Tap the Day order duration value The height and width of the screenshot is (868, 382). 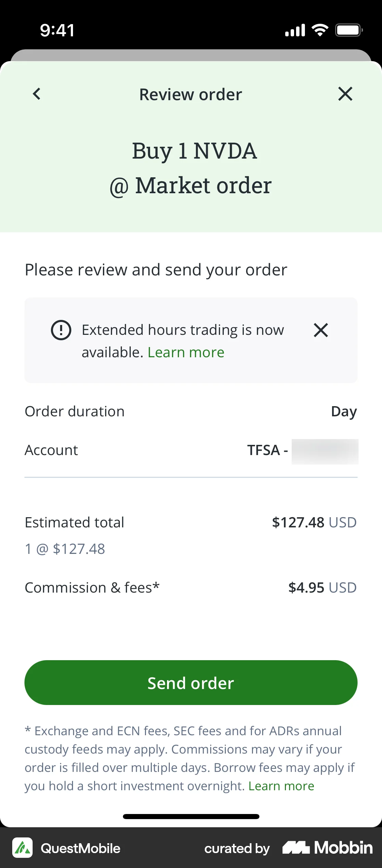tap(344, 412)
